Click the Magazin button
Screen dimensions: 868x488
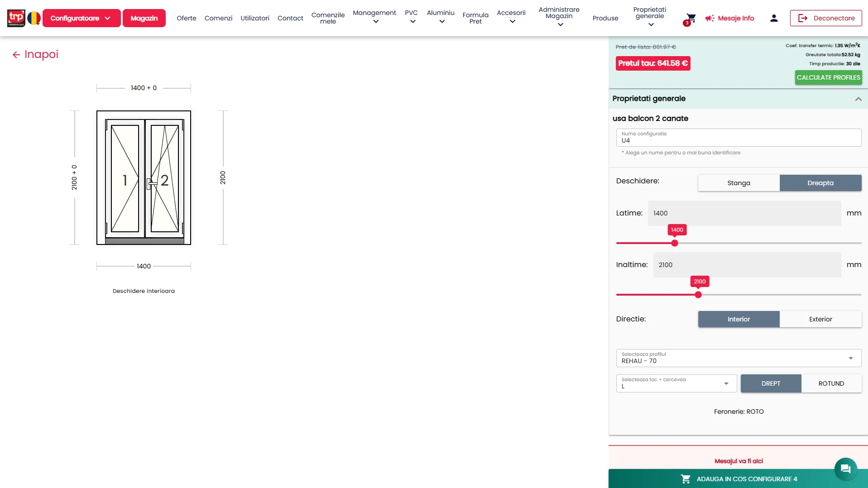(x=144, y=18)
